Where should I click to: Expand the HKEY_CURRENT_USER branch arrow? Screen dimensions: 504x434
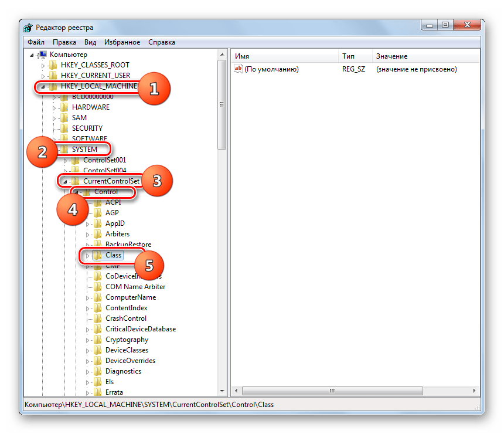click(x=43, y=76)
